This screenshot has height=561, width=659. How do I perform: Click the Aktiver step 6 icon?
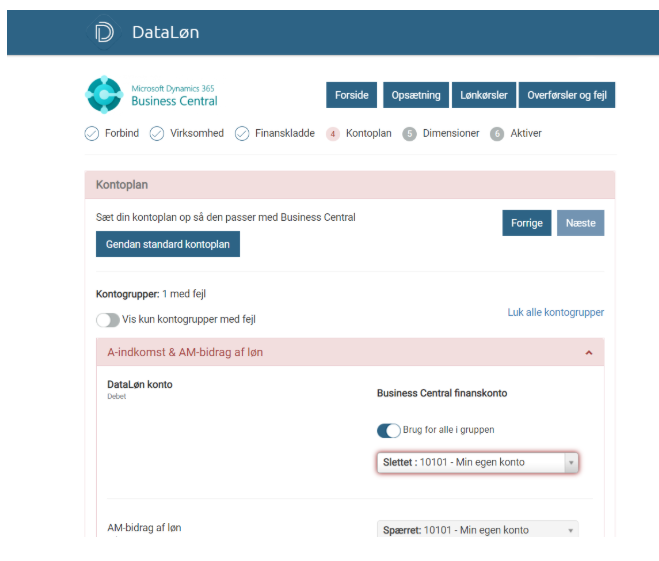pos(497,134)
